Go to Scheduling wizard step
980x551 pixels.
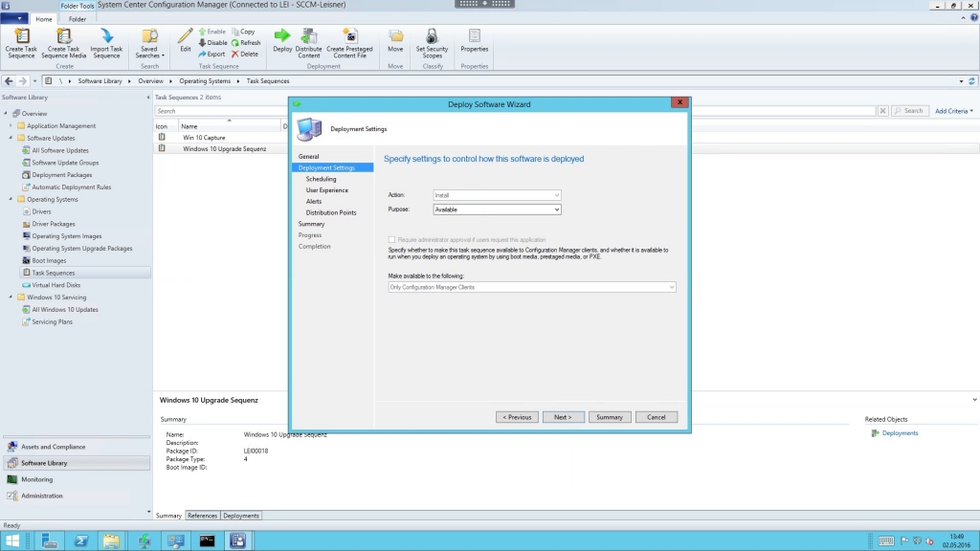321,179
